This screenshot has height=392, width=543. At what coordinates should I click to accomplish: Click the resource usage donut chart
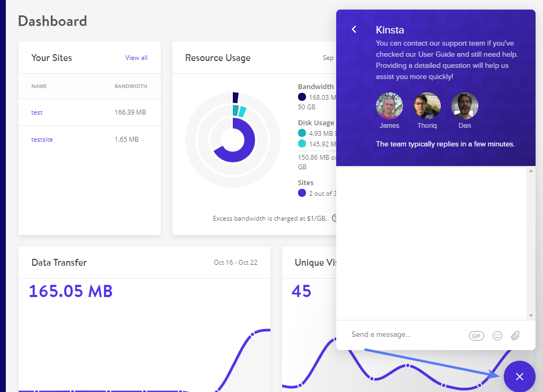[x=233, y=140]
